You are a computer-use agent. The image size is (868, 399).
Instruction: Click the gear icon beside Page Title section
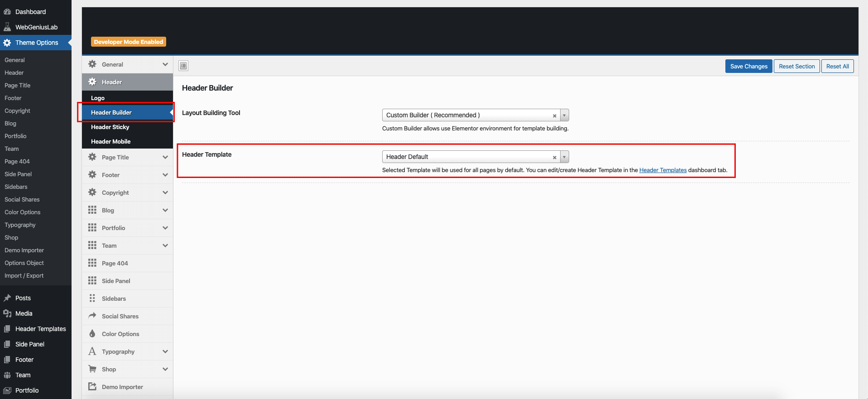tap(92, 157)
